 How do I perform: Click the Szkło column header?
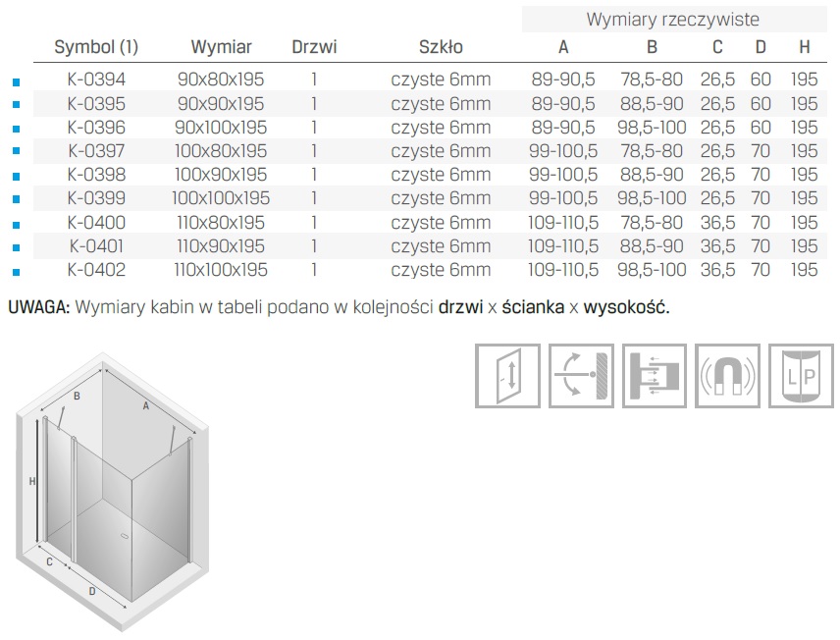pos(441,46)
